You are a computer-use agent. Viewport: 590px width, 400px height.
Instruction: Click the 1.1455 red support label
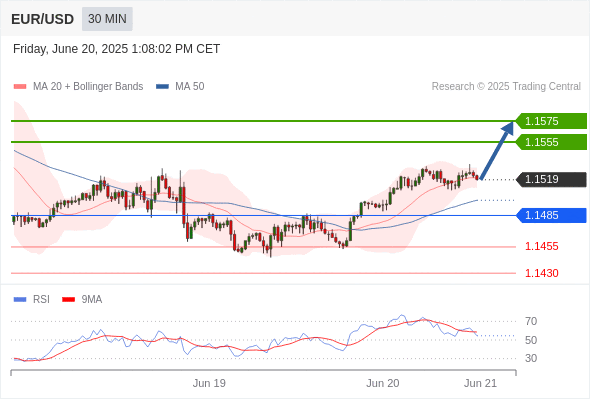[x=541, y=246]
